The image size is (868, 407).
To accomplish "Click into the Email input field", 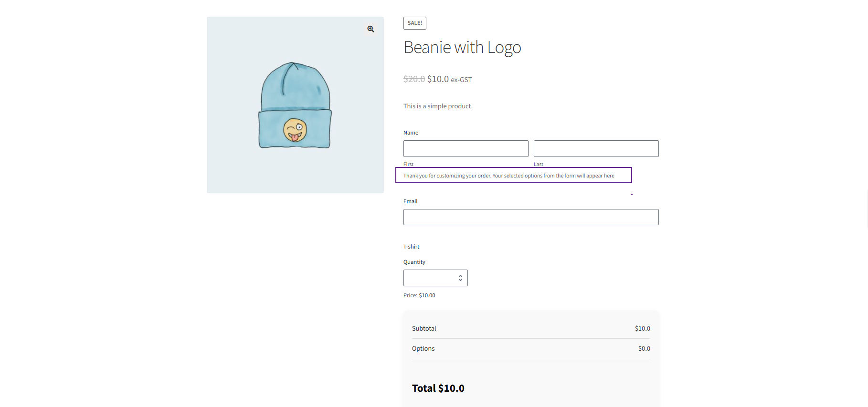I will (x=530, y=217).
